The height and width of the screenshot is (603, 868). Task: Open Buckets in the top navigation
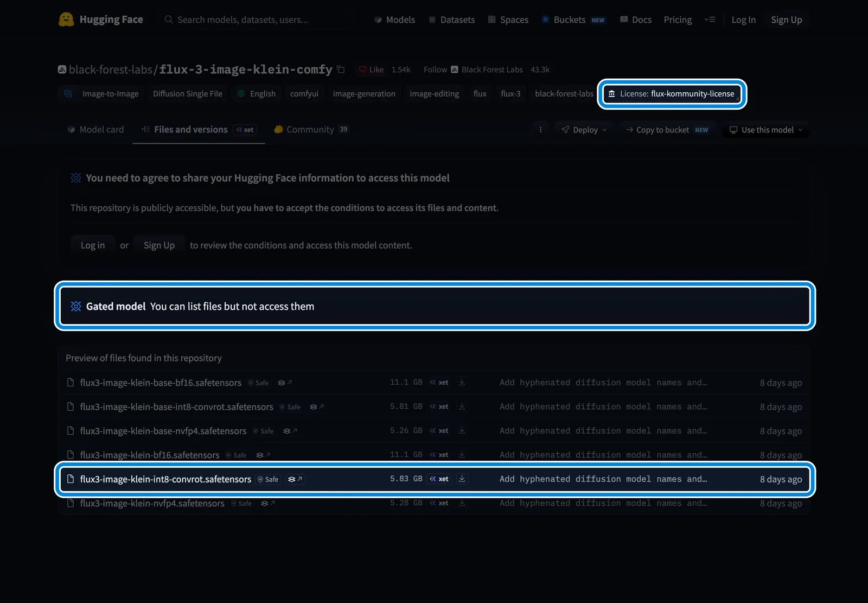(x=573, y=20)
